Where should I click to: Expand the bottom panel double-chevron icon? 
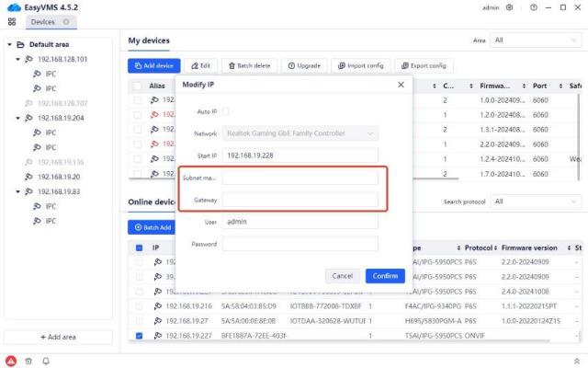(576, 360)
